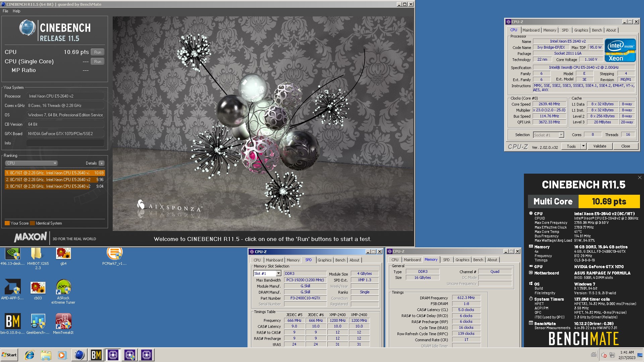
Task: Select the 9.96 ranking entry
Action: click(55, 180)
